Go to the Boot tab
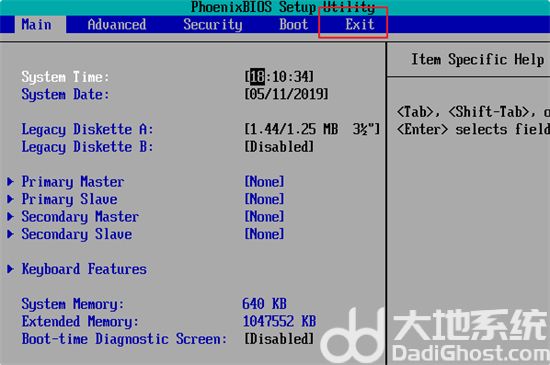The image size is (550, 365). (294, 25)
